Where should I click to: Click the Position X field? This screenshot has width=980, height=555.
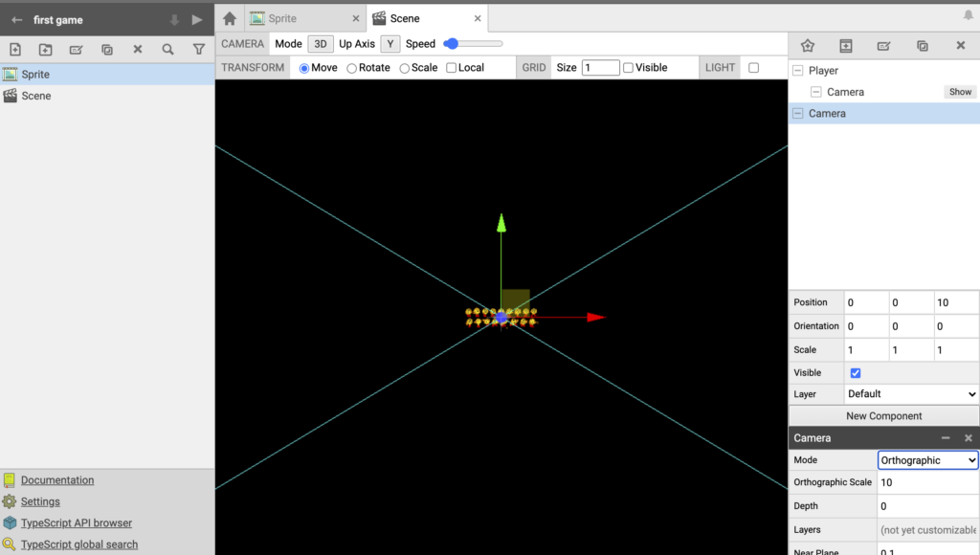[x=867, y=302]
